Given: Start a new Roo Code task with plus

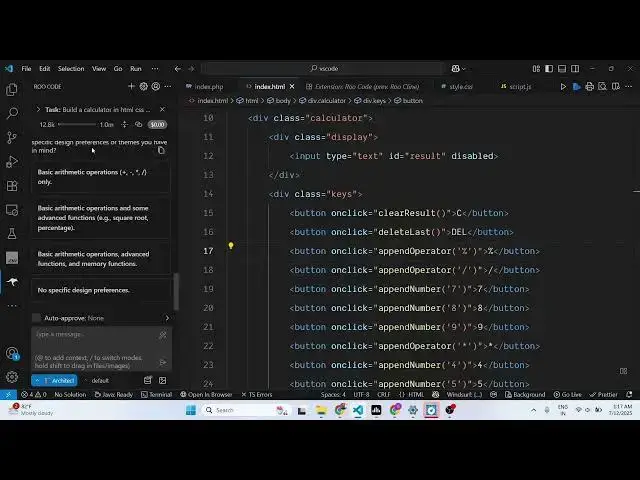Looking at the screenshot, I should [x=131, y=86].
